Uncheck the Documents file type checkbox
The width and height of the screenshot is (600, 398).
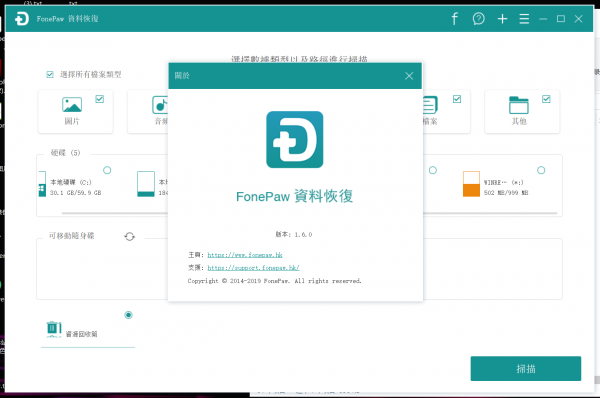point(457,99)
